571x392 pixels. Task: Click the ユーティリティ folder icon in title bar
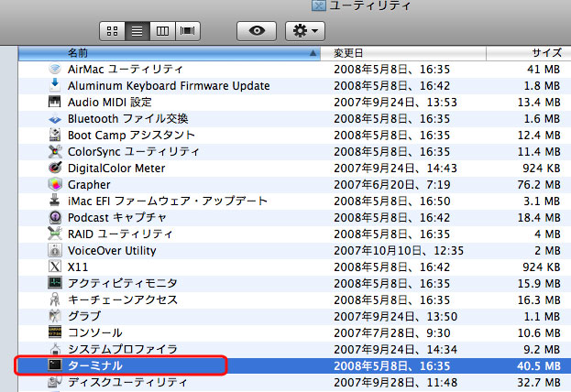tap(319, 5)
